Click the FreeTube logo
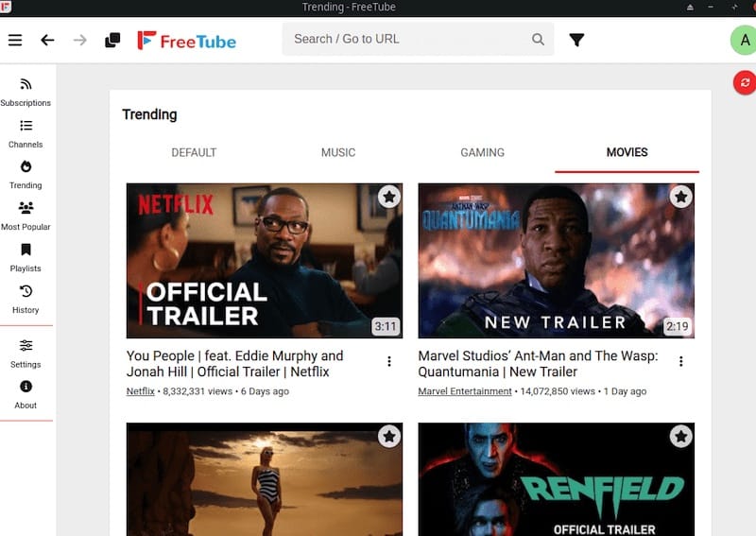The width and height of the screenshot is (756, 536). pos(186,41)
